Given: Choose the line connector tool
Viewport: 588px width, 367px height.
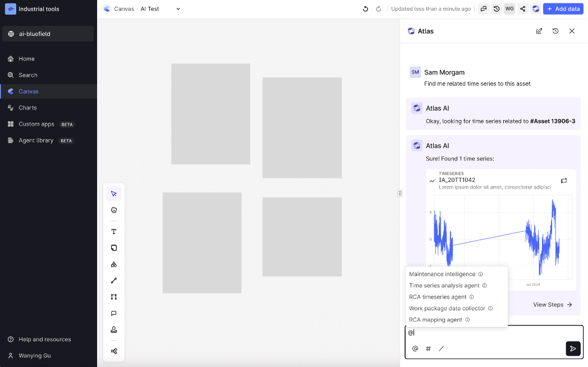Looking at the screenshot, I should [114, 281].
